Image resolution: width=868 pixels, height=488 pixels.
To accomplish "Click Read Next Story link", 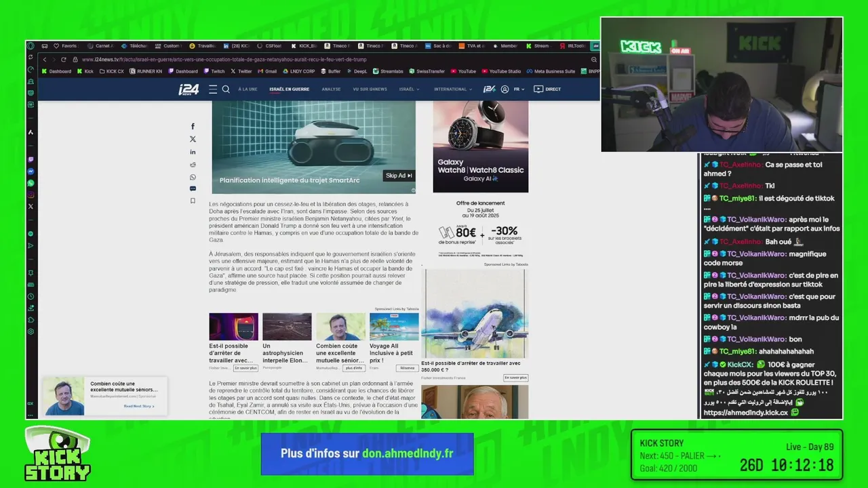I will click(138, 406).
